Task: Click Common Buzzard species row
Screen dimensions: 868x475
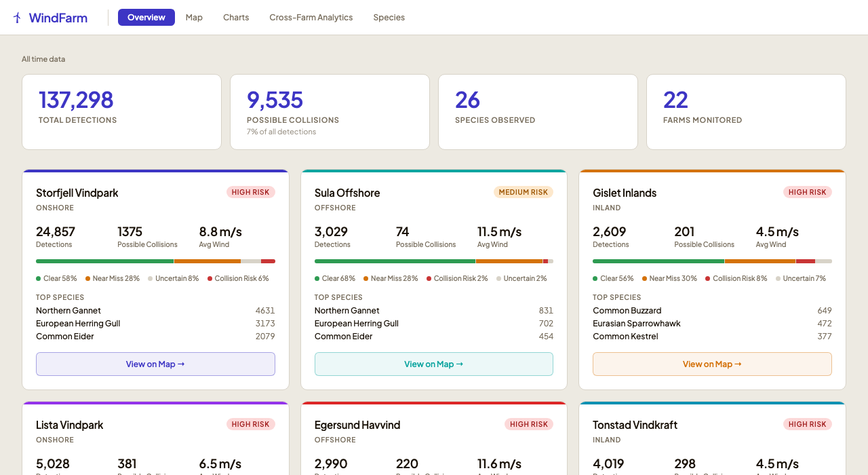Action: [x=712, y=311]
